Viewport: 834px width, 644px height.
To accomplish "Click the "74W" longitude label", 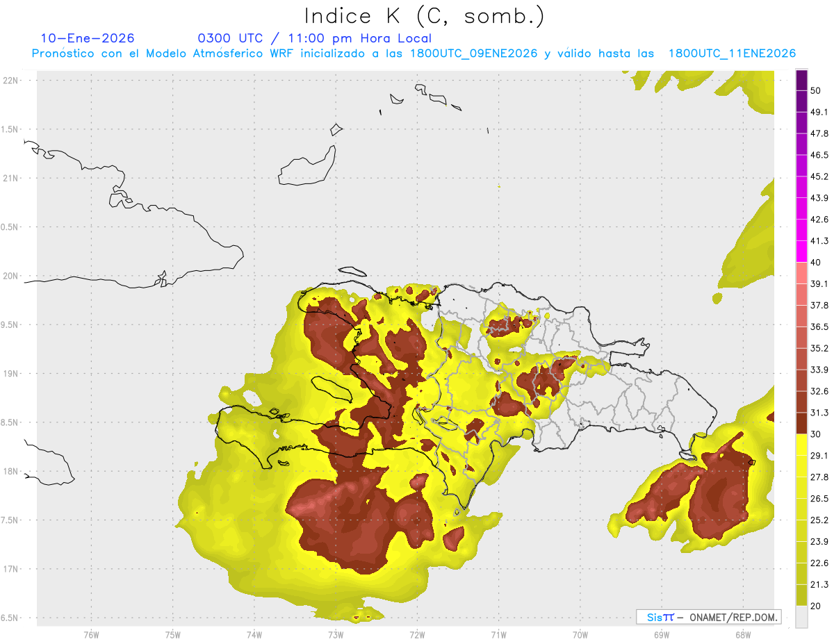I will tap(254, 635).
